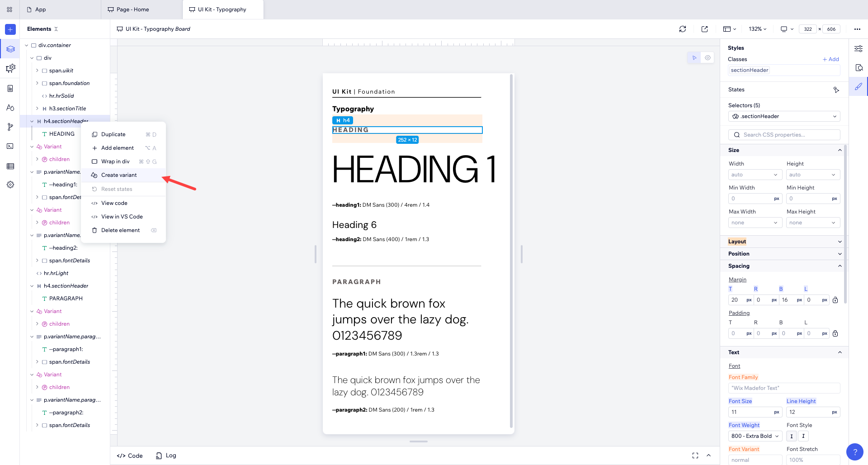Choose Delete element menu entry

point(123,230)
